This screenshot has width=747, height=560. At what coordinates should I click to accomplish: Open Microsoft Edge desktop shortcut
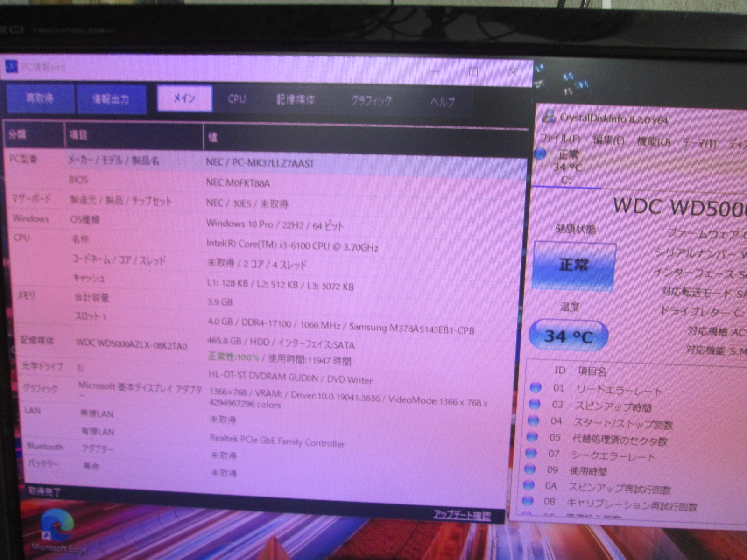pos(59,532)
